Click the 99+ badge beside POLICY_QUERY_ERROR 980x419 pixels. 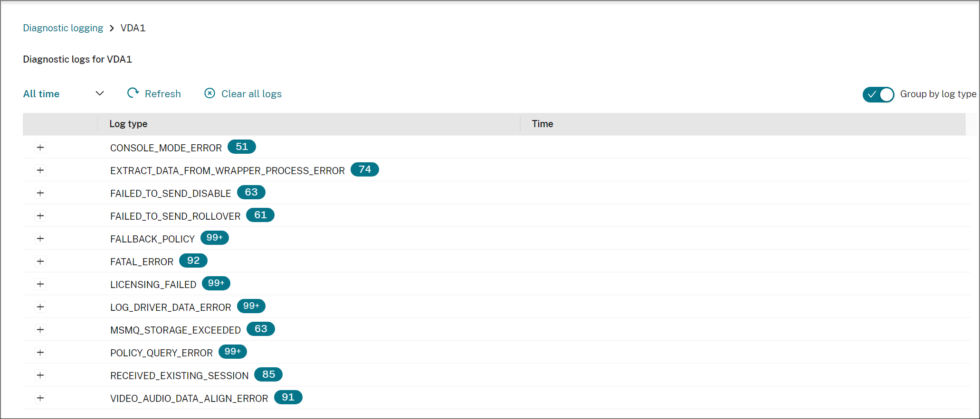point(233,352)
